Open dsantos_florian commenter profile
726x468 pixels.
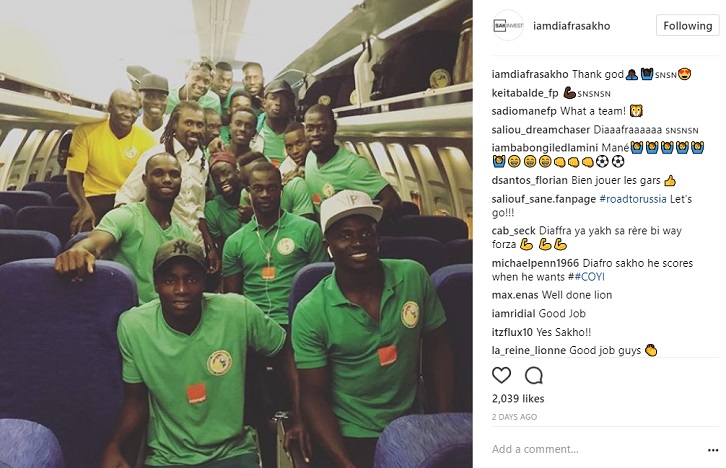point(530,181)
